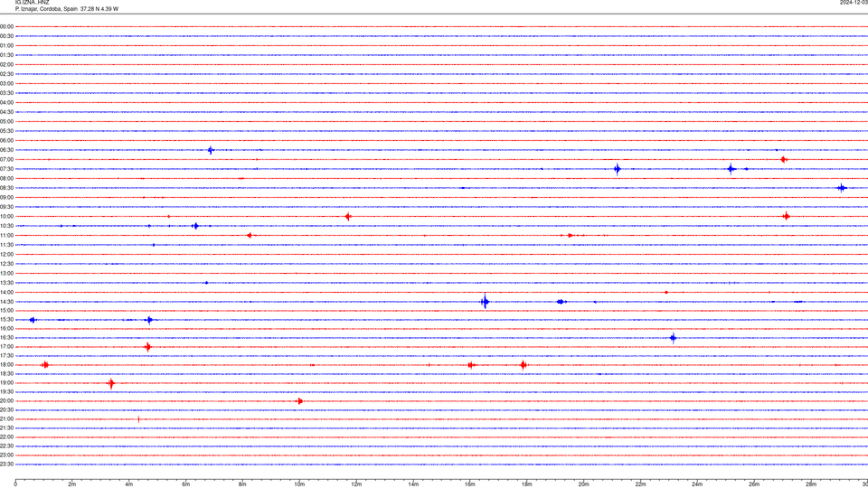Select the 07:30 trace event near the 21m mark
The image size is (868, 488).
point(618,169)
